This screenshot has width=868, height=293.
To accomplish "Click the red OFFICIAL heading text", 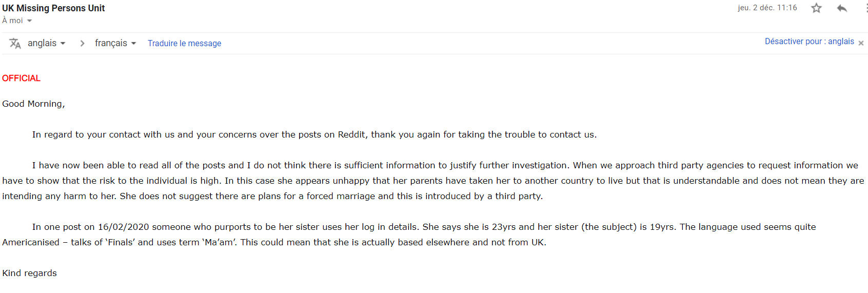I will coord(21,78).
